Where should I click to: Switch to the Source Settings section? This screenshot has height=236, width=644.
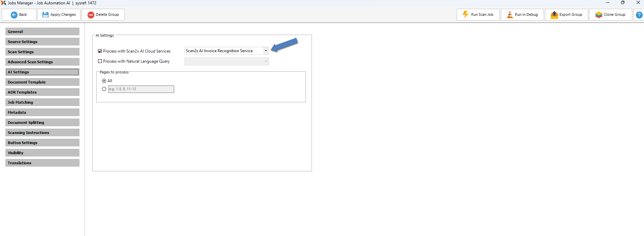[42, 42]
